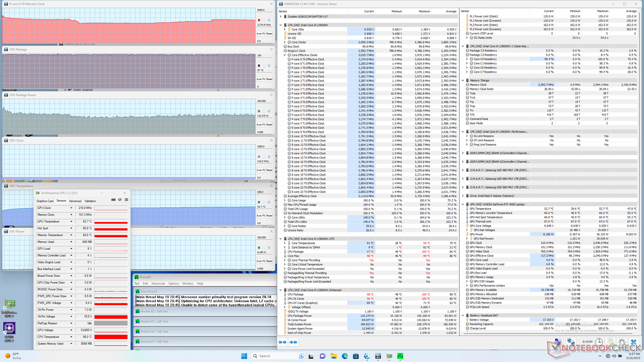Open TechPowerUp GPU-Z desktop shortcut
644x362 pixels.
point(9,308)
